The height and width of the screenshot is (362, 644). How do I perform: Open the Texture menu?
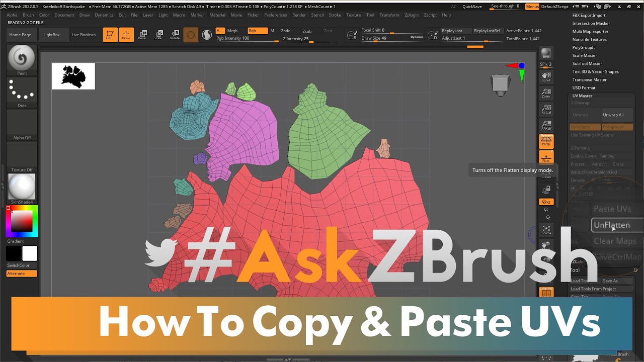click(353, 15)
